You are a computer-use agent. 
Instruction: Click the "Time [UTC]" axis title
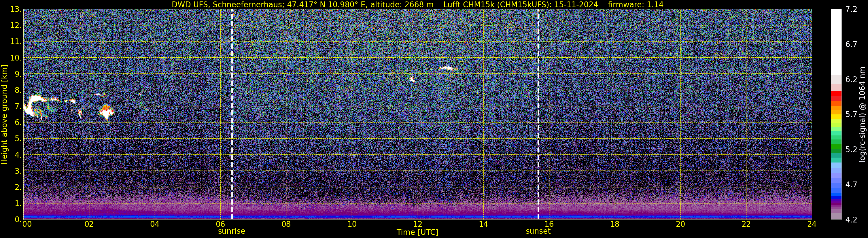tap(417, 232)
